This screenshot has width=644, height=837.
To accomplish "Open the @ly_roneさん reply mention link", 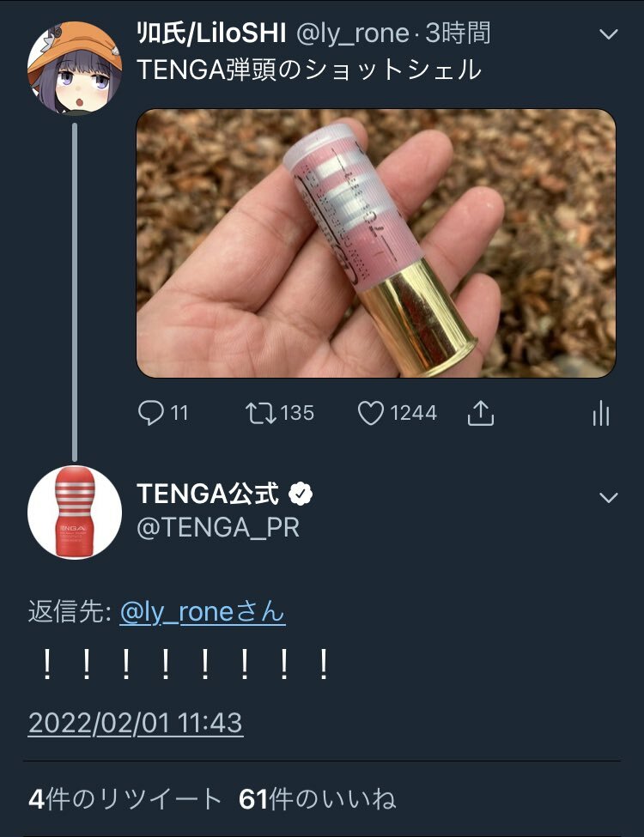I will pos(203,612).
